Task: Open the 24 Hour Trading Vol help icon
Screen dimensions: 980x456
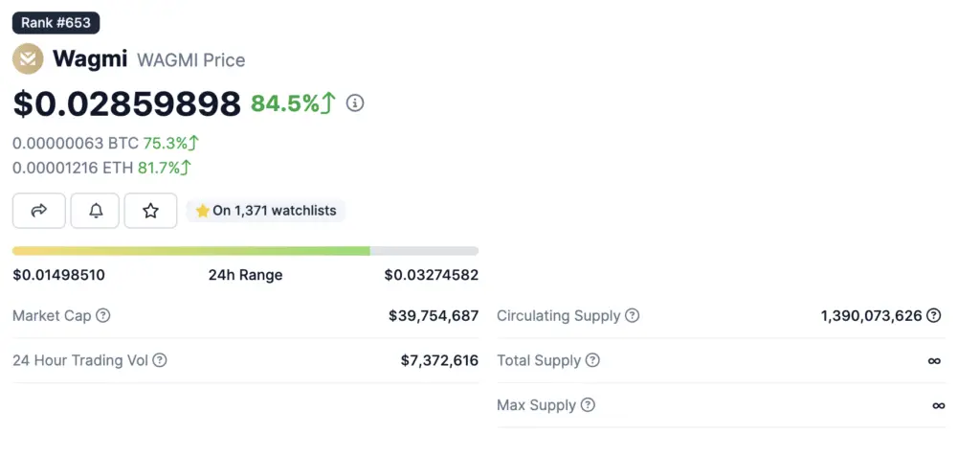Action: (x=160, y=360)
